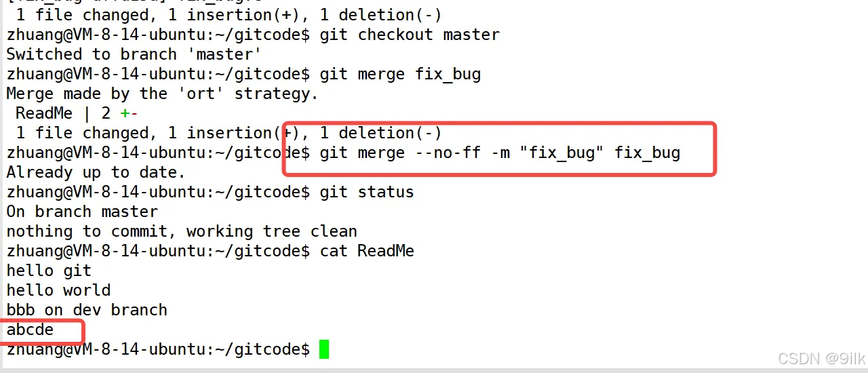This screenshot has height=373, width=868.
Task: Click the CSDN @9ilk watermark
Action: 820,358
